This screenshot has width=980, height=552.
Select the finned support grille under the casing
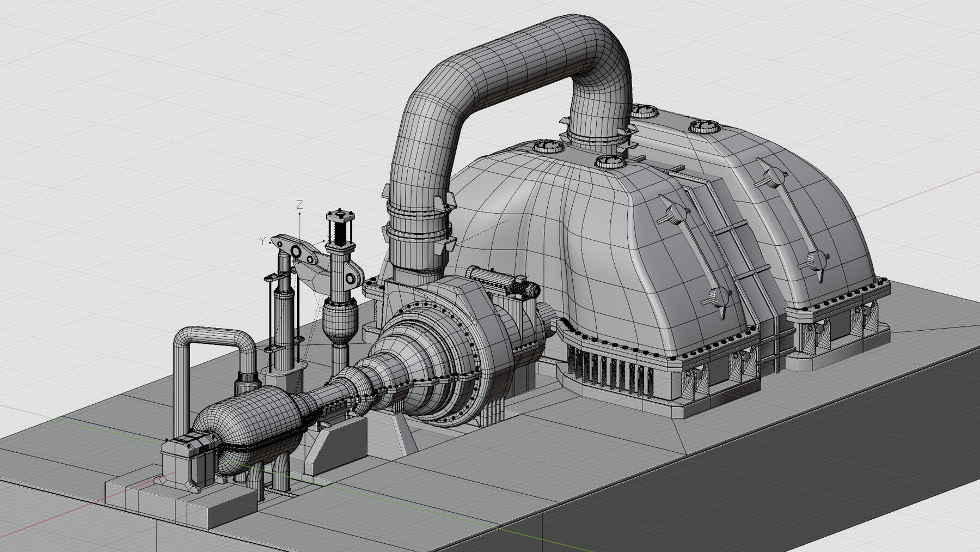610,371
